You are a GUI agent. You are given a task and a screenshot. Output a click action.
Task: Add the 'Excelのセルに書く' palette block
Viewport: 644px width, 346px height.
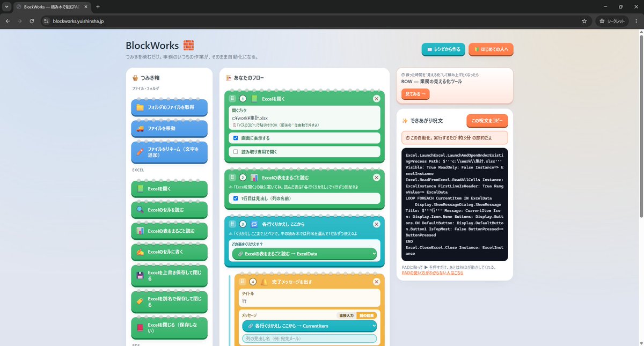170,252
